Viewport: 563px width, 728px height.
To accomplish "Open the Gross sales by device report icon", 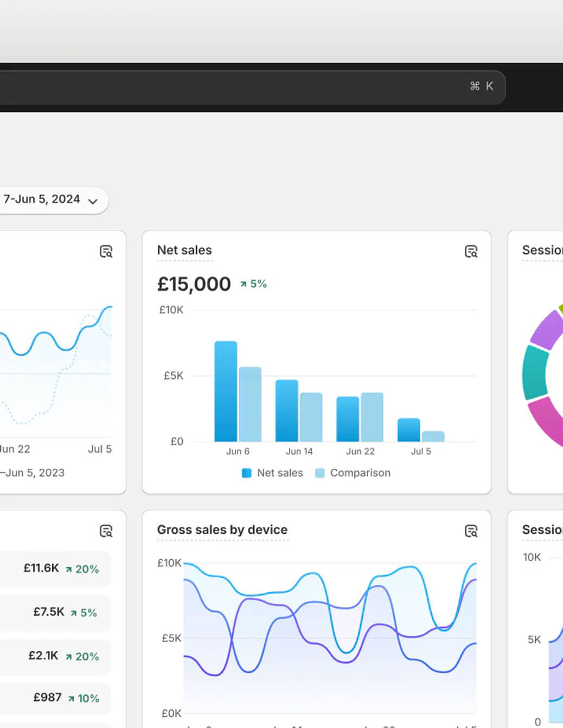I will [471, 531].
